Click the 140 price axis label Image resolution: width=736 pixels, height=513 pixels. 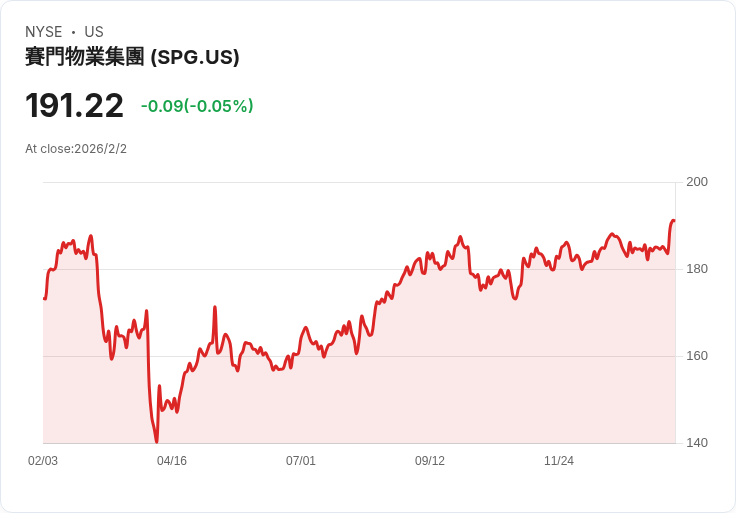(x=697, y=443)
